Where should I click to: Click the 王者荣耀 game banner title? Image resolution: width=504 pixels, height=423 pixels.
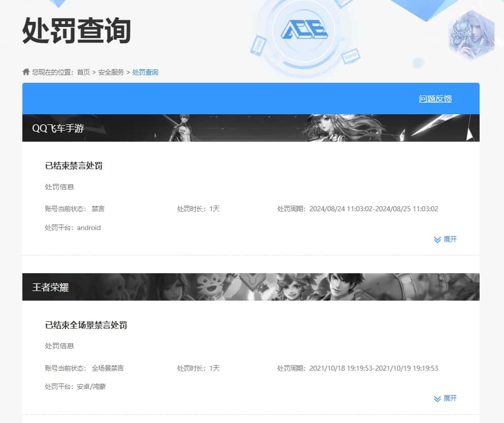click(50, 287)
